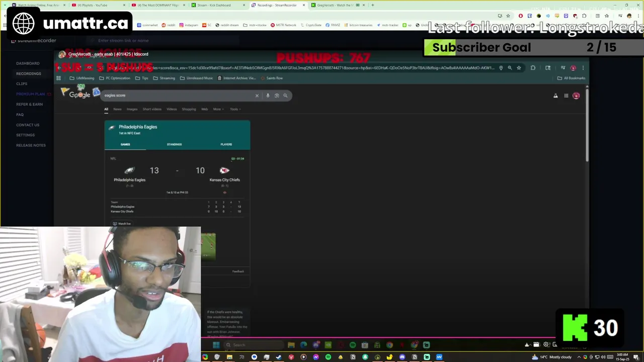Viewport: 644px width, 362px height.
Task: Click the recorded browser's vertical scrollbar
Action: click(x=587, y=126)
